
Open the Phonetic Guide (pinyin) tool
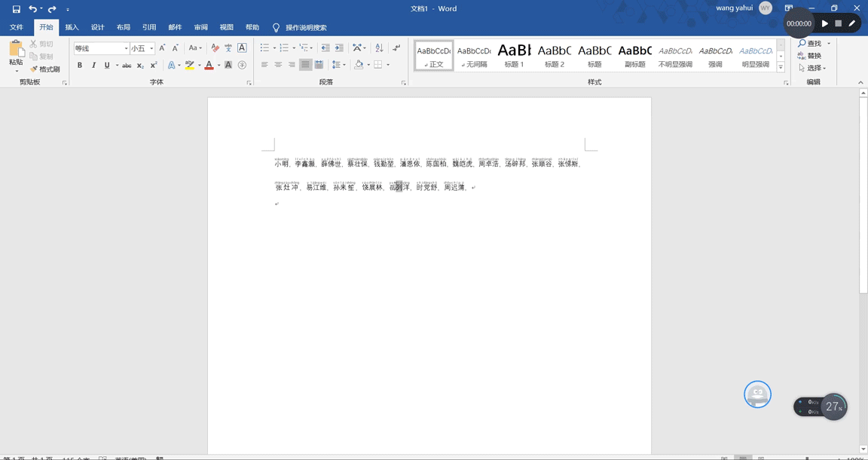(x=228, y=48)
